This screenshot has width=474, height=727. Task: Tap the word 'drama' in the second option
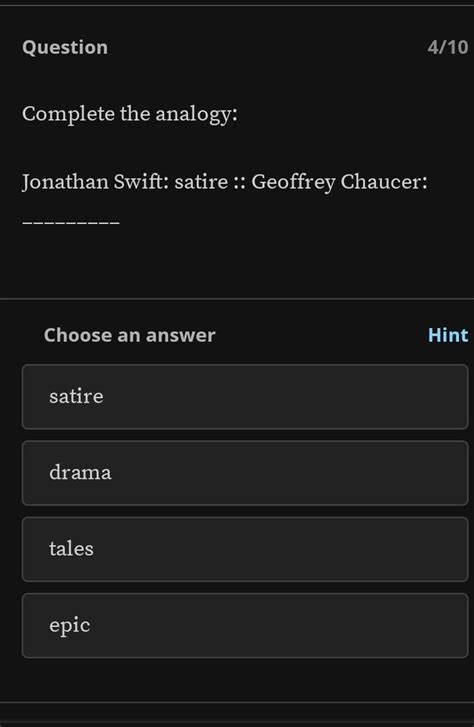(x=80, y=473)
